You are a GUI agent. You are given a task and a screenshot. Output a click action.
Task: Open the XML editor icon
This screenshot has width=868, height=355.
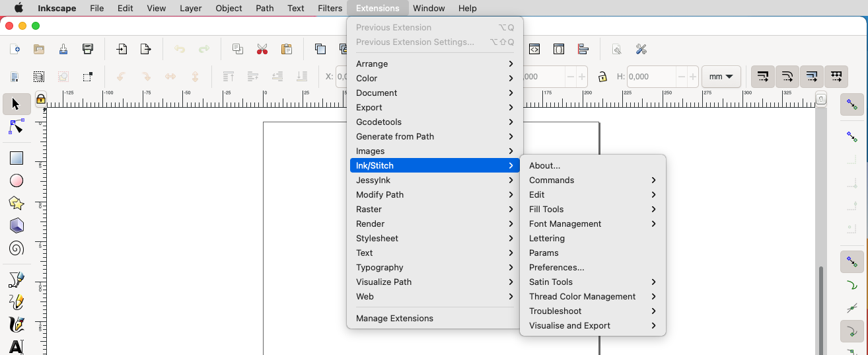pyautogui.click(x=534, y=49)
